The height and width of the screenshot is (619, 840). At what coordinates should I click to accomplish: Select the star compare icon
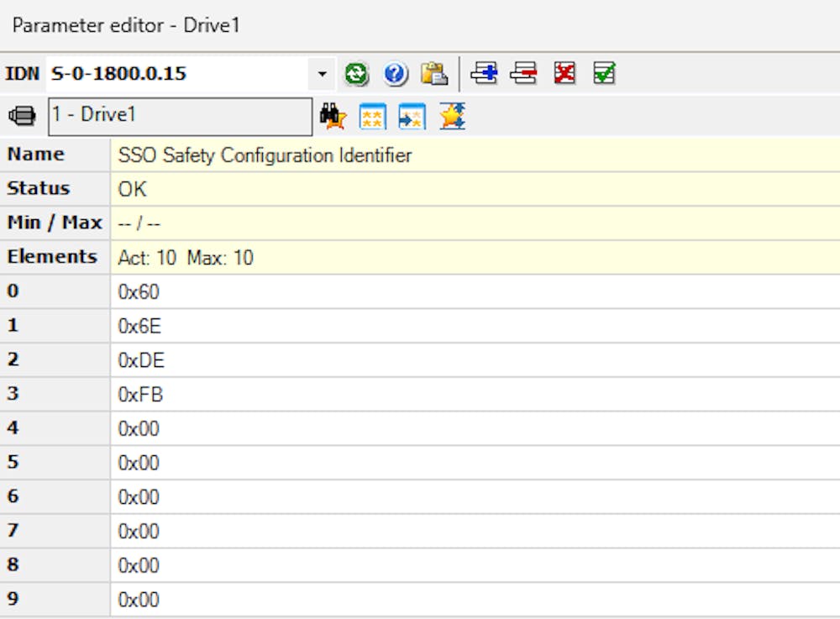tap(451, 116)
